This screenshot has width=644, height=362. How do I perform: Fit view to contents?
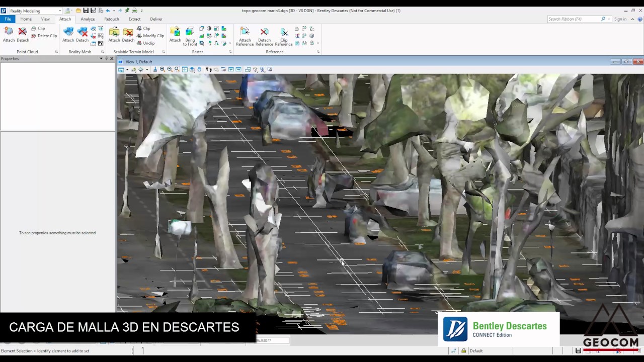point(185,69)
